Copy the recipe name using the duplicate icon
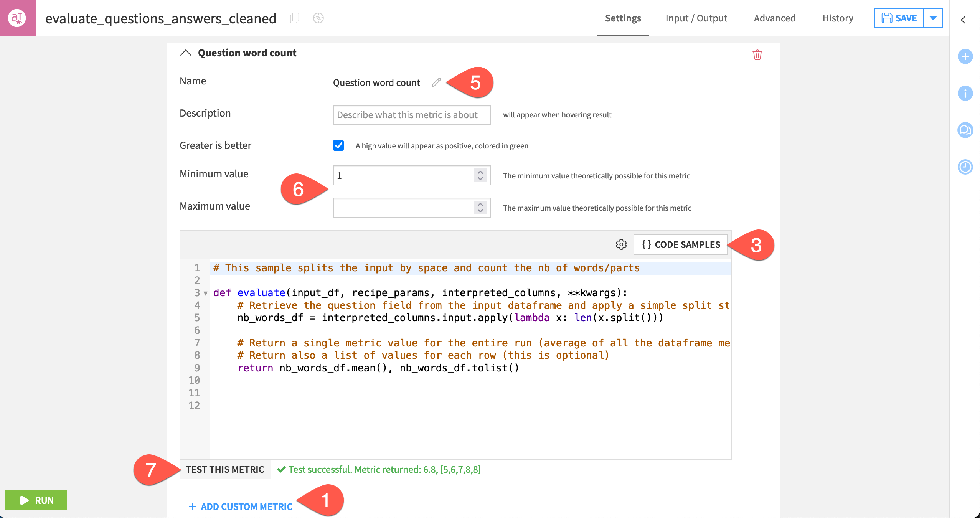Screen dimensions: 980x518 pos(295,18)
